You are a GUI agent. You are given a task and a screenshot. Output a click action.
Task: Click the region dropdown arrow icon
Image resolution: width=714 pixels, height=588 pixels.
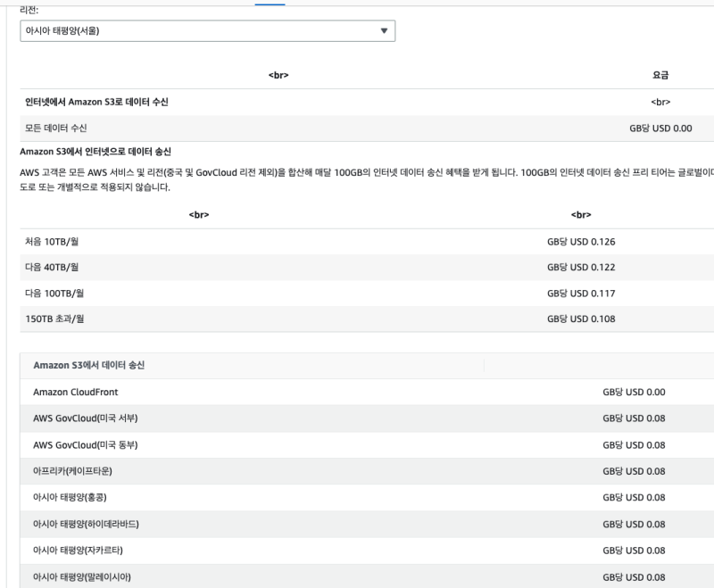(384, 31)
